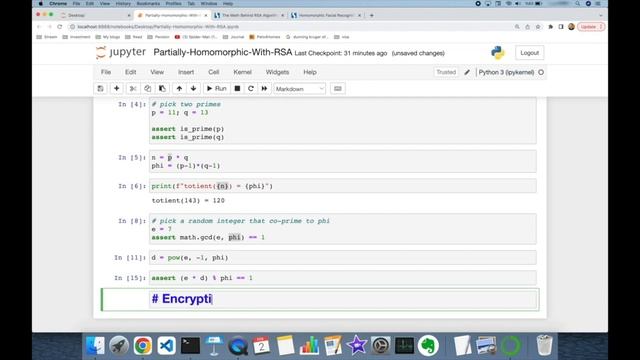Copy selected cells in the toolbar
The width and height of the screenshot is (640, 360).
[x=147, y=89]
